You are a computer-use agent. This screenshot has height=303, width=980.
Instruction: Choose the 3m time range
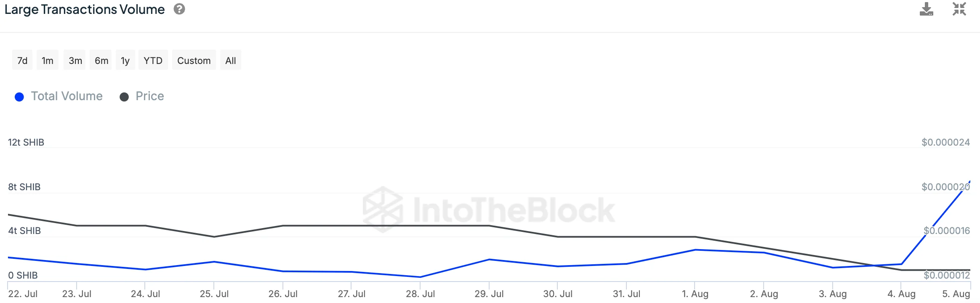(x=75, y=61)
